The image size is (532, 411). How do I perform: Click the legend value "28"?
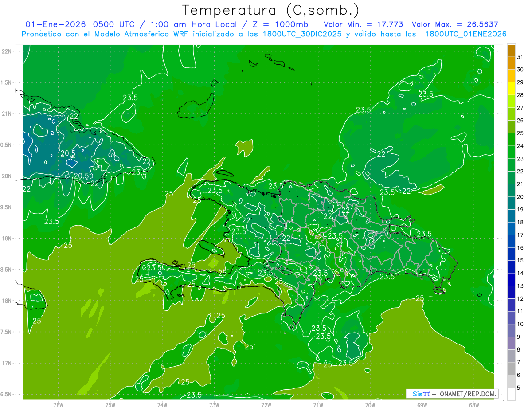click(x=520, y=95)
